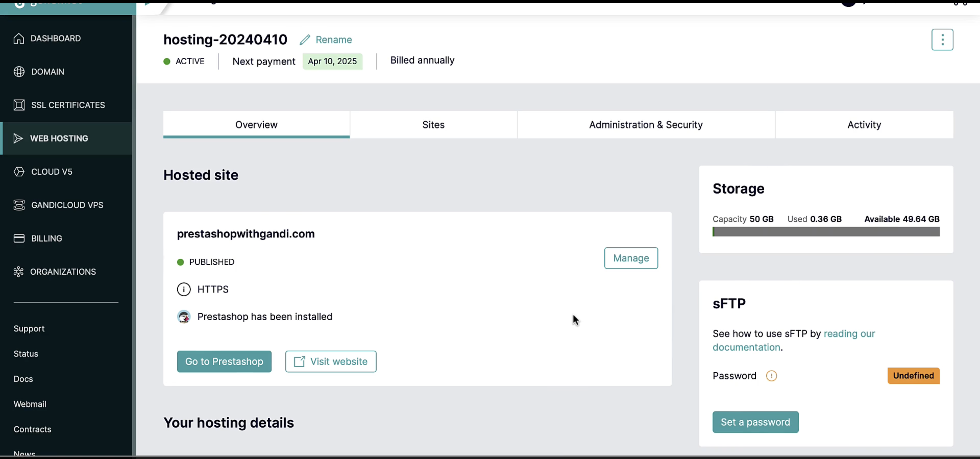Click Prestashop has been installed text
This screenshot has height=459, width=980.
pyautogui.click(x=264, y=317)
